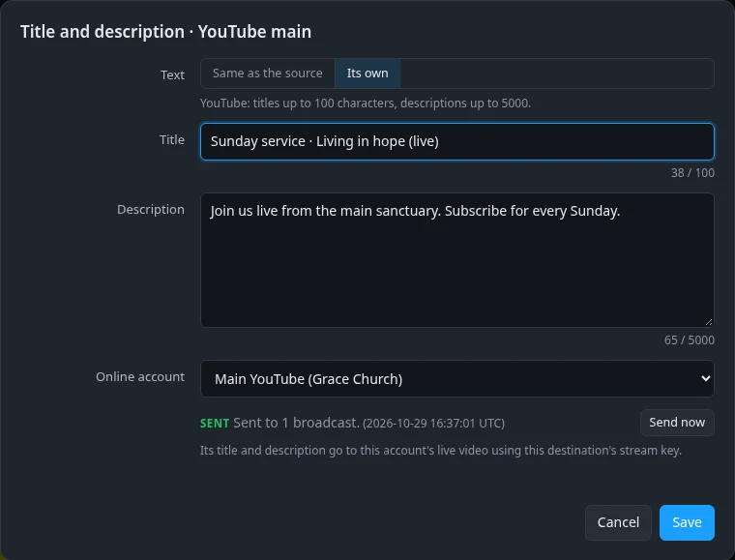The height and width of the screenshot is (560, 735).
Task: Click the green SENT status label
Action: [x=215, y=424]
